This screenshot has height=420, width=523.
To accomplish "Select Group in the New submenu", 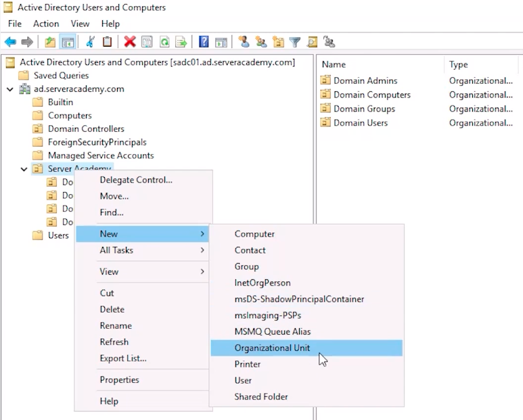I will click(247, 266).
